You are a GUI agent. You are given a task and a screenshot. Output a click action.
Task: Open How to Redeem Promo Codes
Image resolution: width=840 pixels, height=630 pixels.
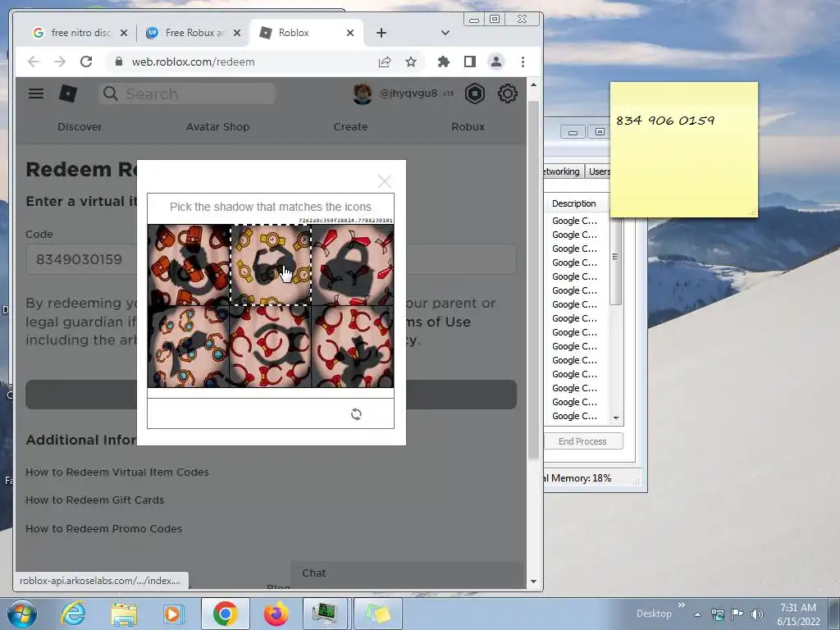pos(104,529)
